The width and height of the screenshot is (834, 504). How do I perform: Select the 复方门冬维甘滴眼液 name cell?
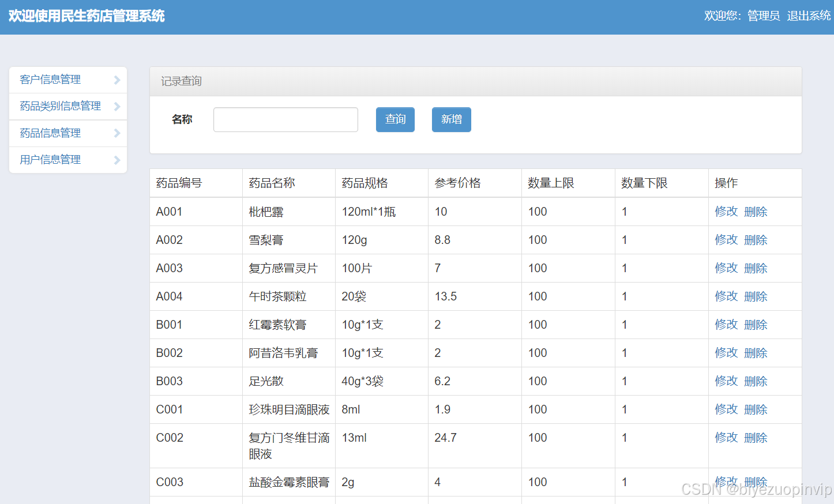[289, 446]
